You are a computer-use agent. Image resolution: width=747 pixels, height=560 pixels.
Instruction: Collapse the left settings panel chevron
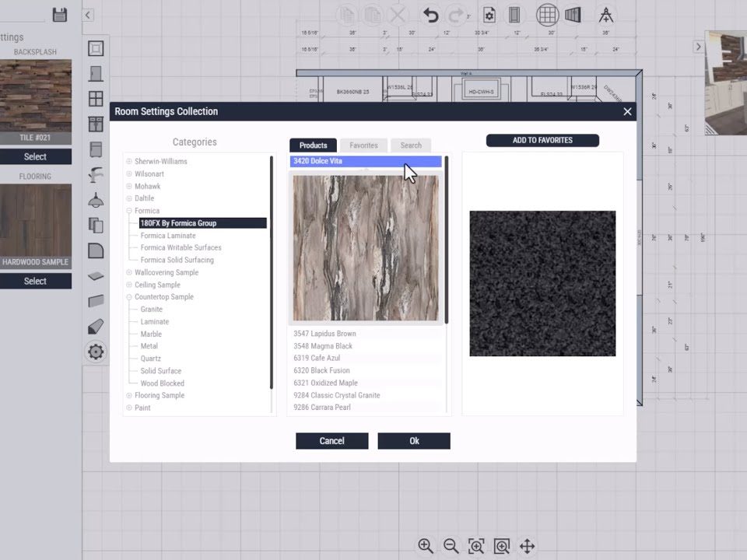point(88,15)
